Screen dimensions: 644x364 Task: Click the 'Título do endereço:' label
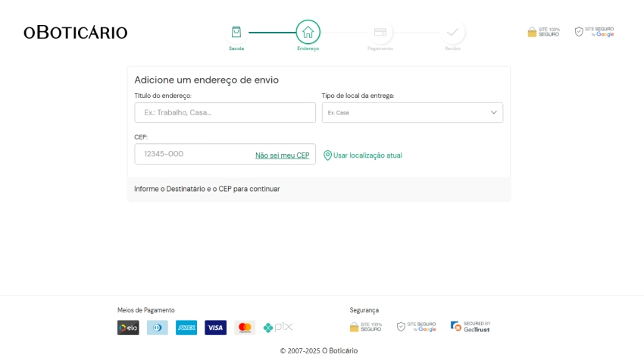click(163, 96)
